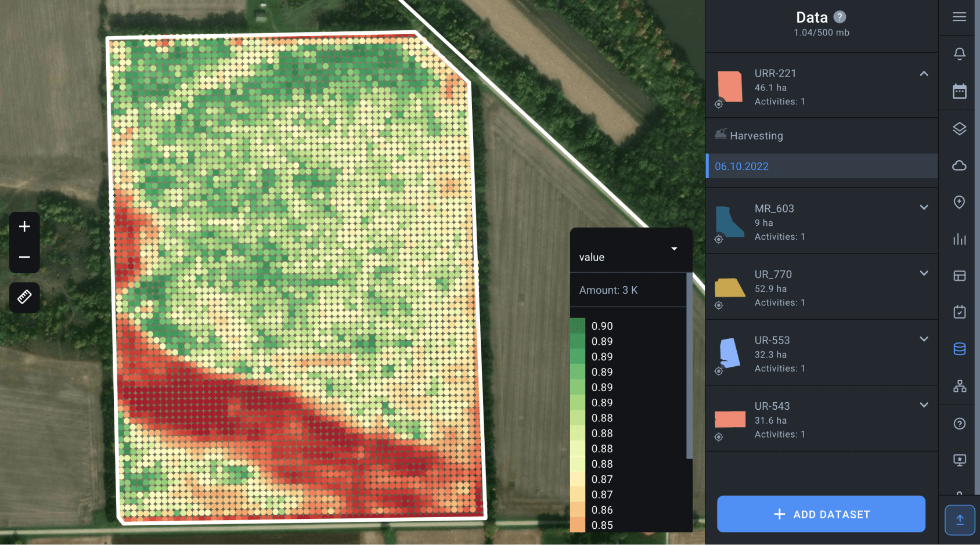Collapse the URR-221 field entry

click(924, 74)
